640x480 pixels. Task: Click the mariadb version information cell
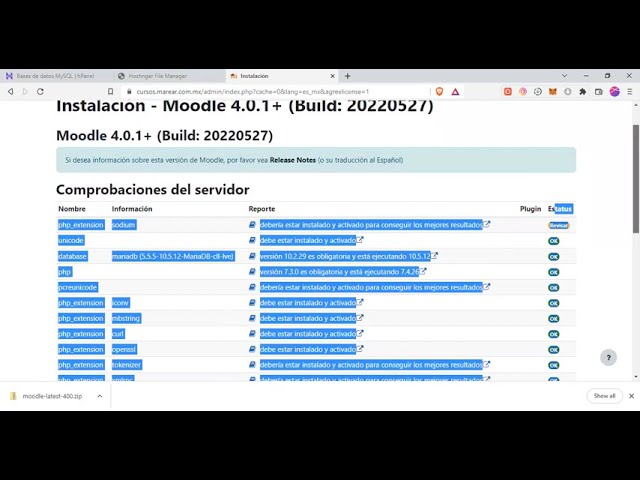tap(173, 256)
